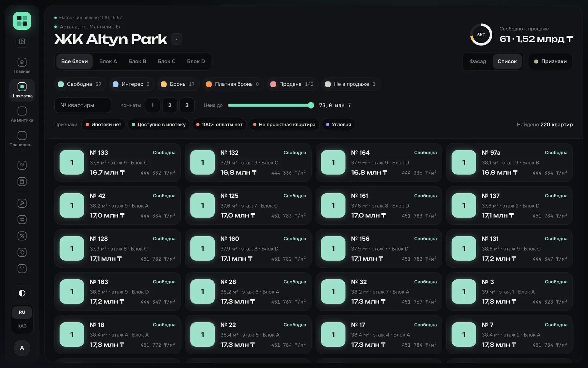
Task: Filter by 2 rooms button
Action: 170,105
